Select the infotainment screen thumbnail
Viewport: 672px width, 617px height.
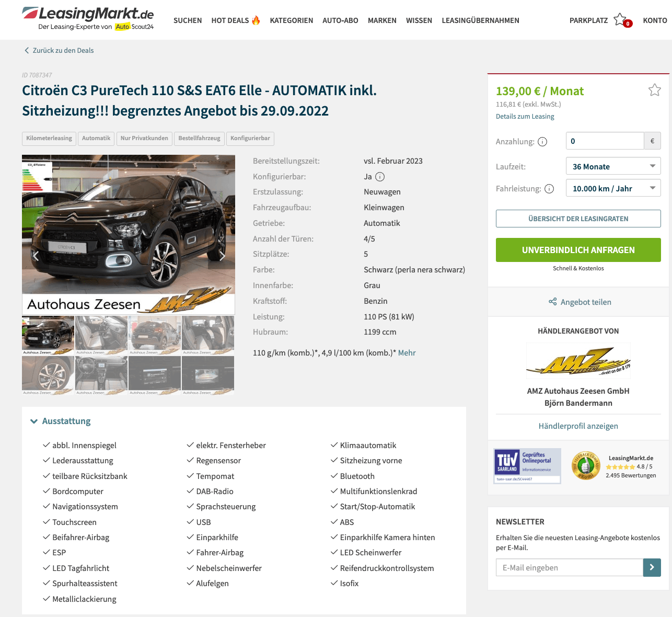coord(155,375)
